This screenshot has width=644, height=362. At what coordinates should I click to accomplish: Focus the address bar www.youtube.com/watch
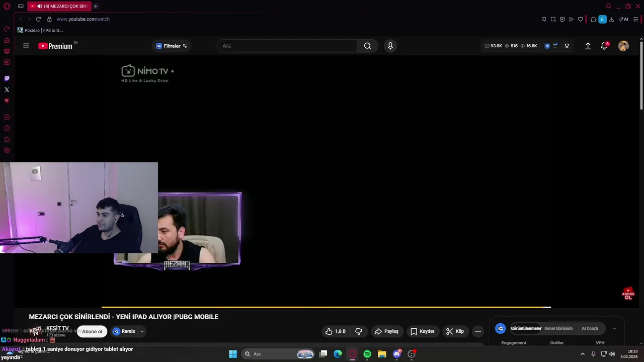83,19
